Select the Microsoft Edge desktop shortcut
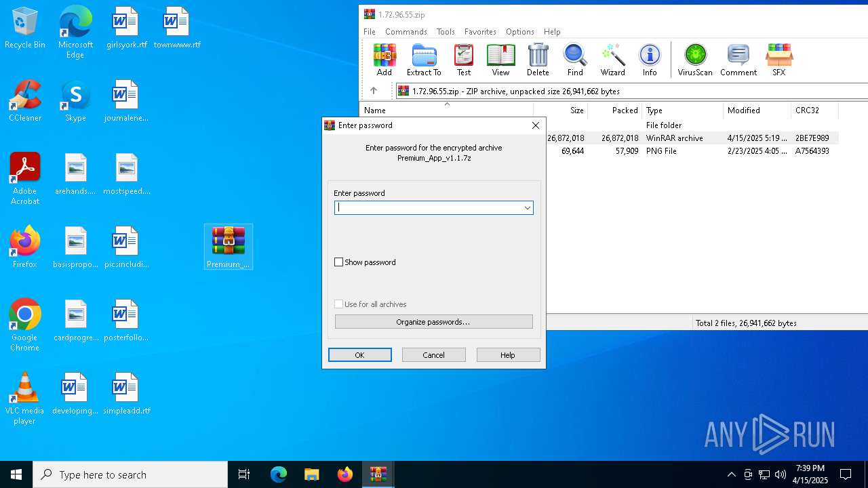Image resolution: width=868 pixels, height=488 pixels. pyautogui.click(x=75, y=33)
